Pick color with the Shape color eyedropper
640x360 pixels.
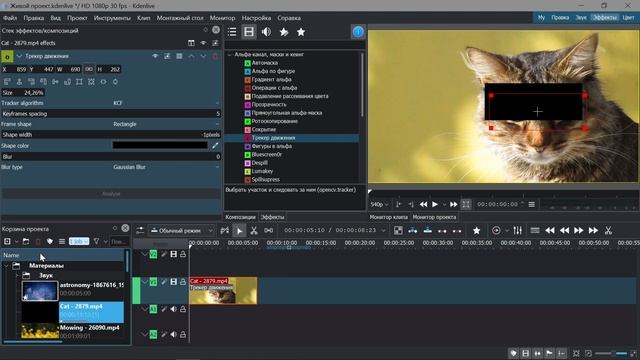[x=215, y=145]
